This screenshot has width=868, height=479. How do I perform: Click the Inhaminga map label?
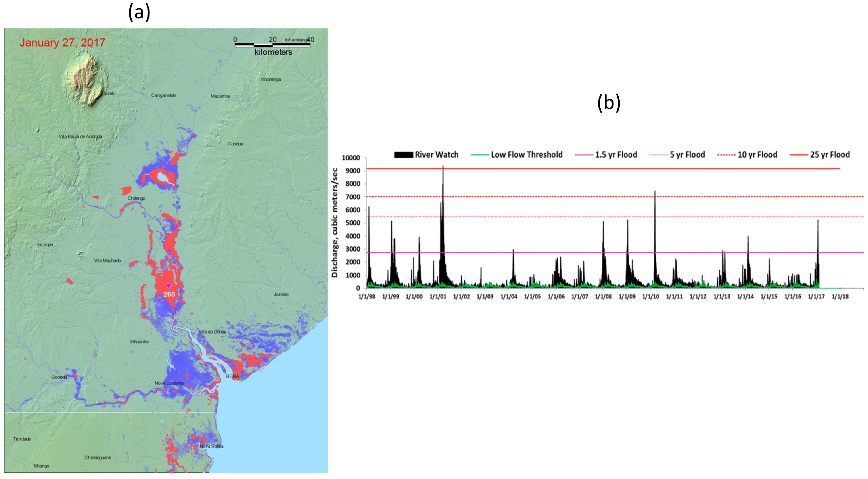click(271, 79)
